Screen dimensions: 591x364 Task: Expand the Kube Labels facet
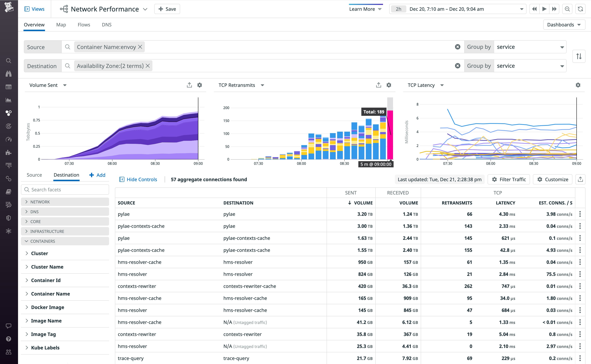tap(45, 348)
